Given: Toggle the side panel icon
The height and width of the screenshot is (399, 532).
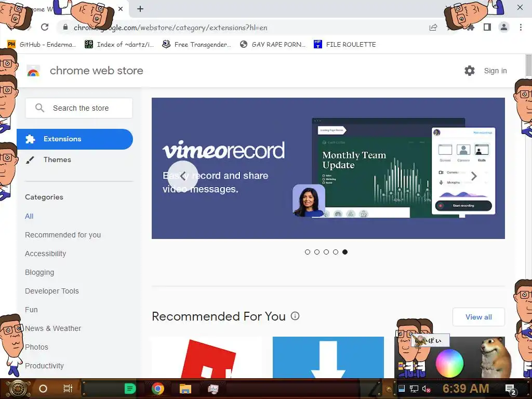Looking at the screenshot, I should coord(487,27).
